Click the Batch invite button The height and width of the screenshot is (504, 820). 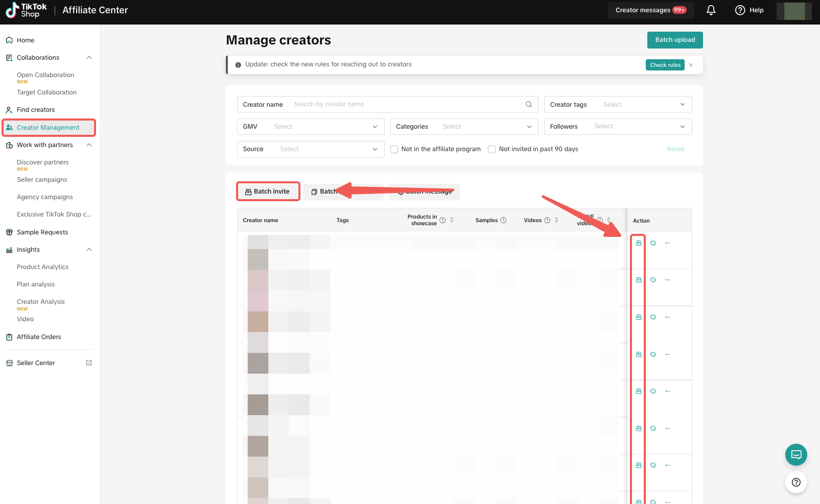[268, 191]
